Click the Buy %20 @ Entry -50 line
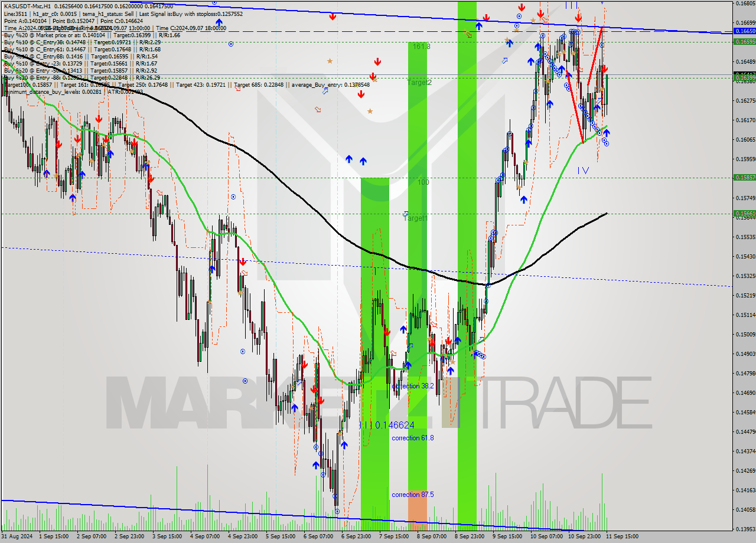 coord(80,70)
